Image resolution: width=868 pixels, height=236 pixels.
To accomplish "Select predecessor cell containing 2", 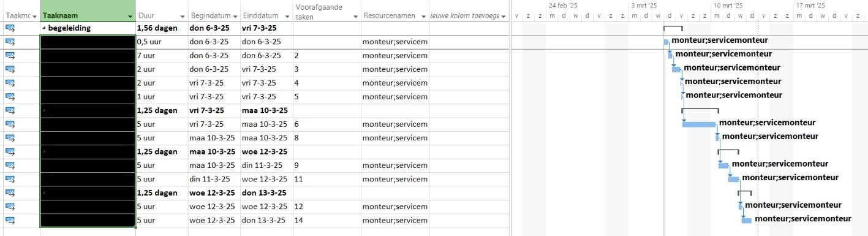I will pos(326,55).
